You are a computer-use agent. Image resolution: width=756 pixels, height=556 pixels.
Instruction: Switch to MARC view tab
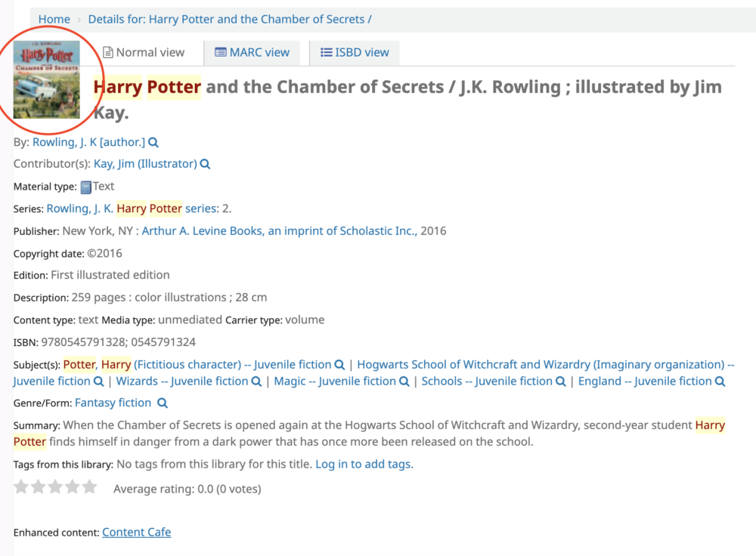253,53
